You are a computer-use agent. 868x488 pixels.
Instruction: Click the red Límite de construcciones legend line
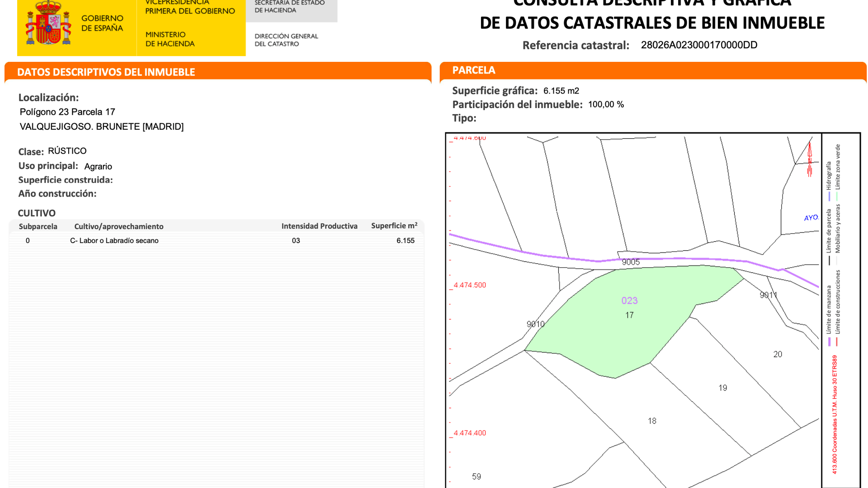tap(837, 342)
